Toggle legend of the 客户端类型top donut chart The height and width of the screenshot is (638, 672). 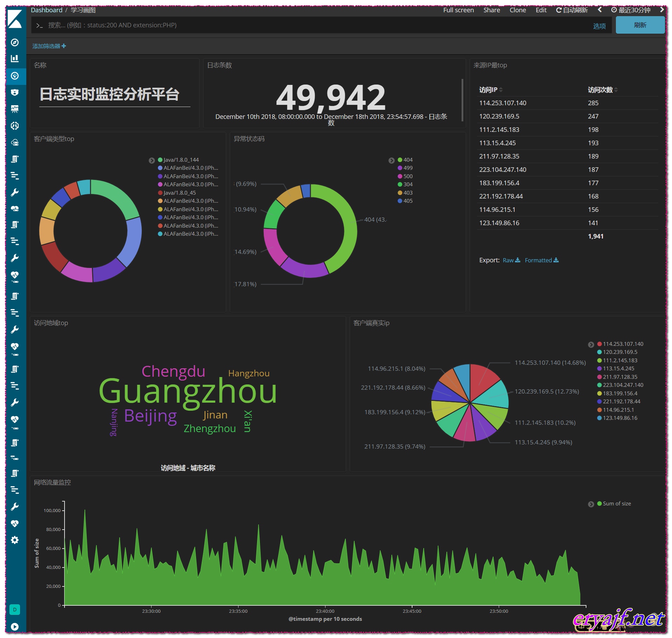point(152,160)
